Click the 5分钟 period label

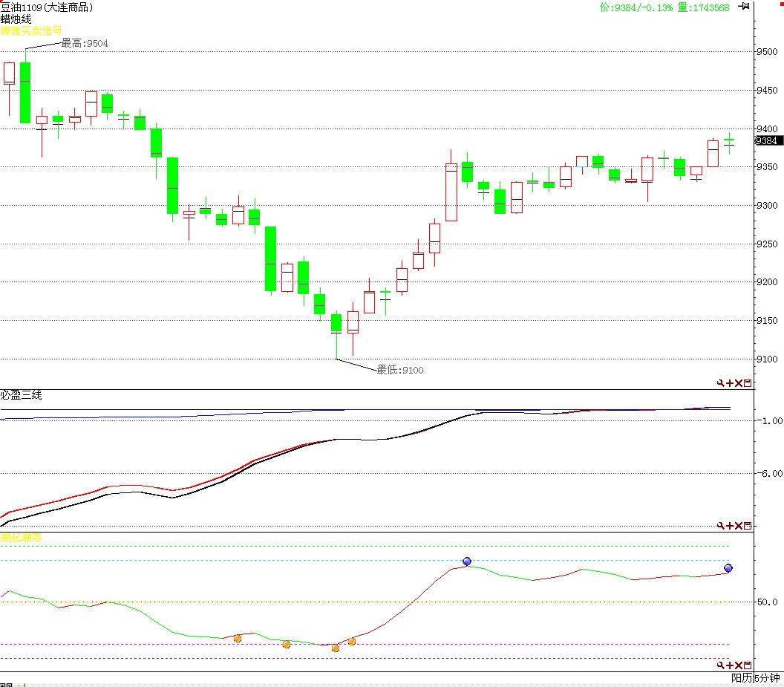pyautogui.click(x=768, y=678)
